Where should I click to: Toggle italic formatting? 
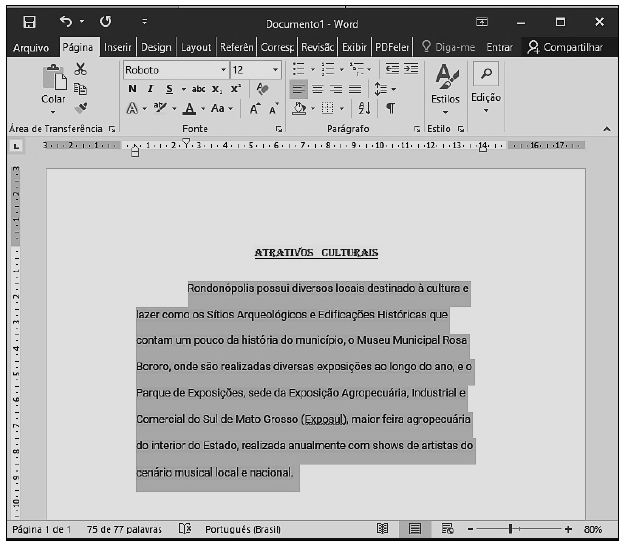pos(151,89)
